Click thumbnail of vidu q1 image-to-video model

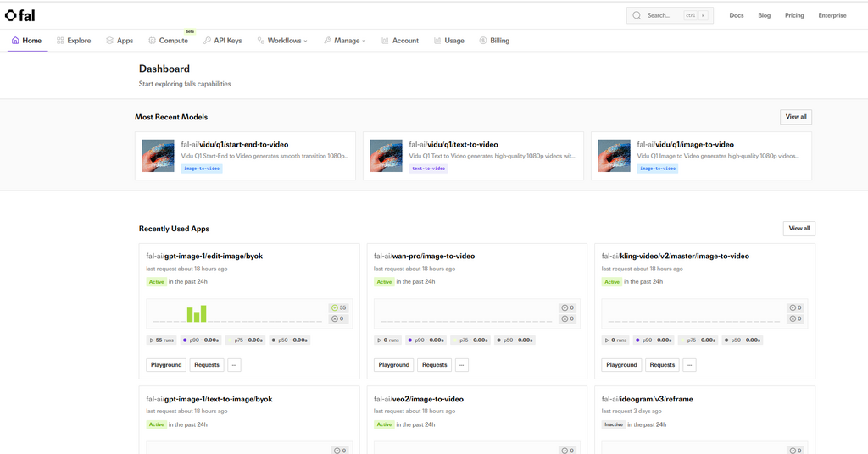(x=614, y=156)
